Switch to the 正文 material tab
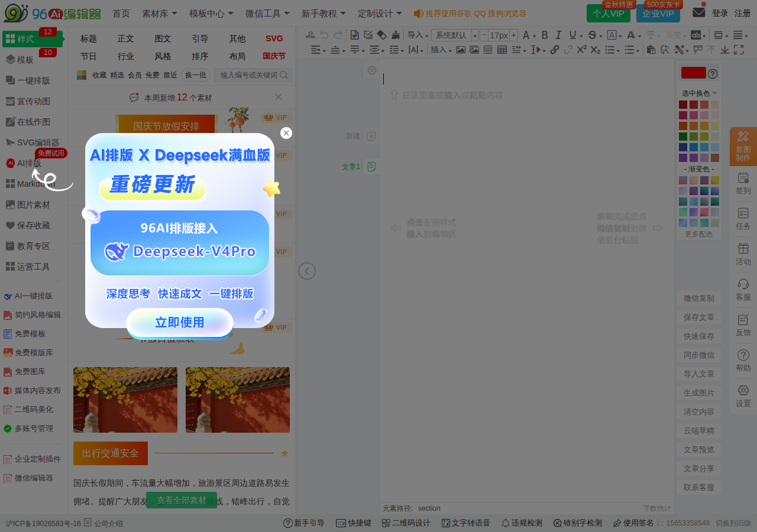 [125, 38]
